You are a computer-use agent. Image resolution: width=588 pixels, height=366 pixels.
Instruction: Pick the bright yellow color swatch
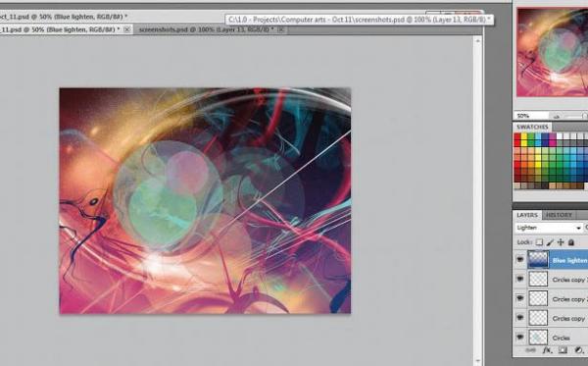(524, 144)
